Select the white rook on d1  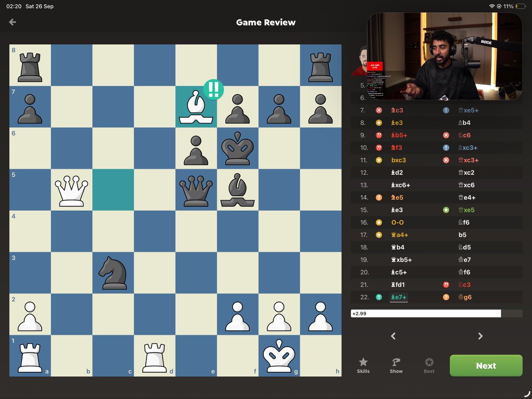[155, 357]
